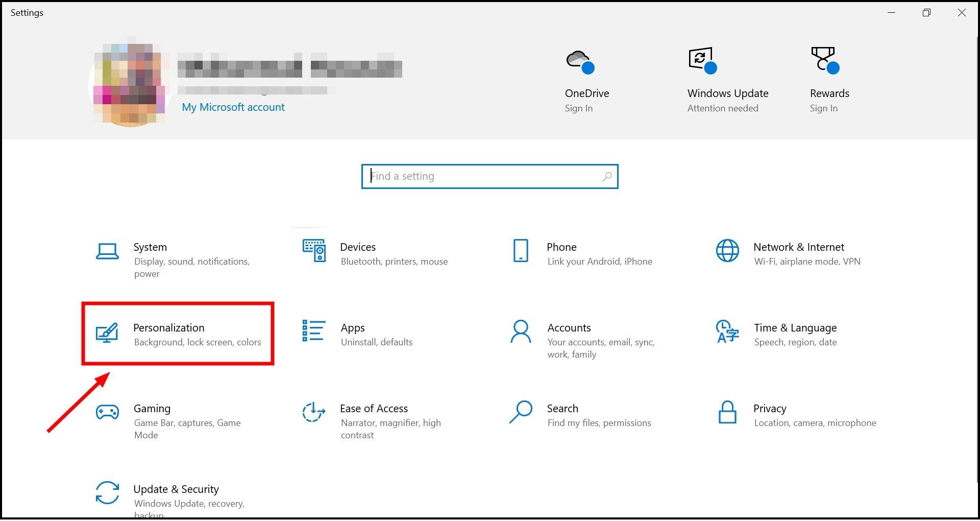Open the System settings laptop icon
The height and width of the screenshot is (521, 980).
tap(107, 251)
